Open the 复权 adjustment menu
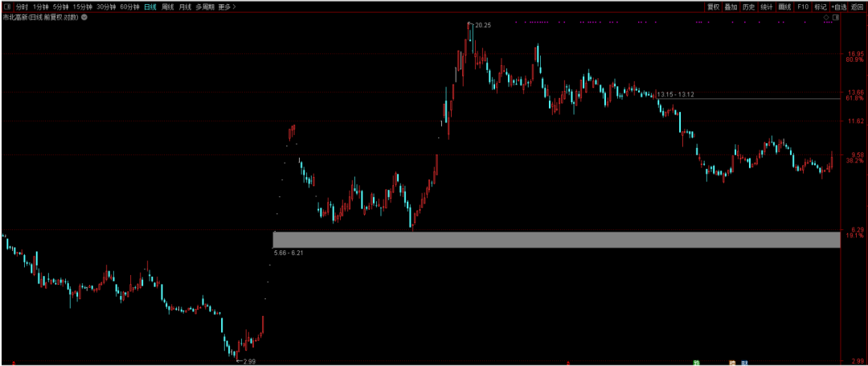 (713, 7)
